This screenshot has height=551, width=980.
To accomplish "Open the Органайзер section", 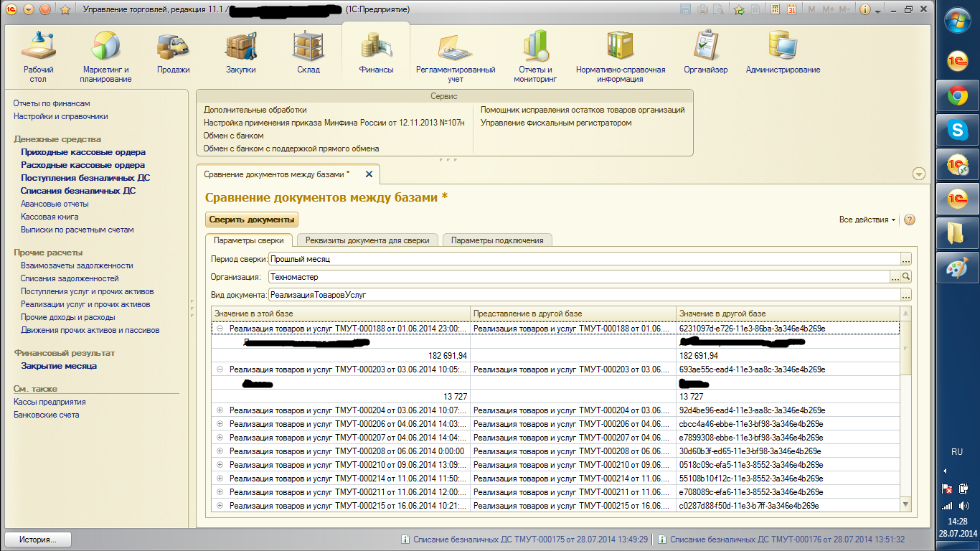I will coord(706,54).
